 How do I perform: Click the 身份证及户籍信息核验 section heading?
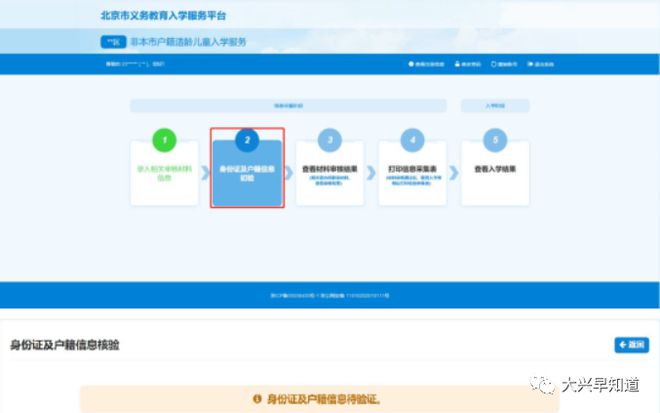pyautogui.click(x=65, y=345)
